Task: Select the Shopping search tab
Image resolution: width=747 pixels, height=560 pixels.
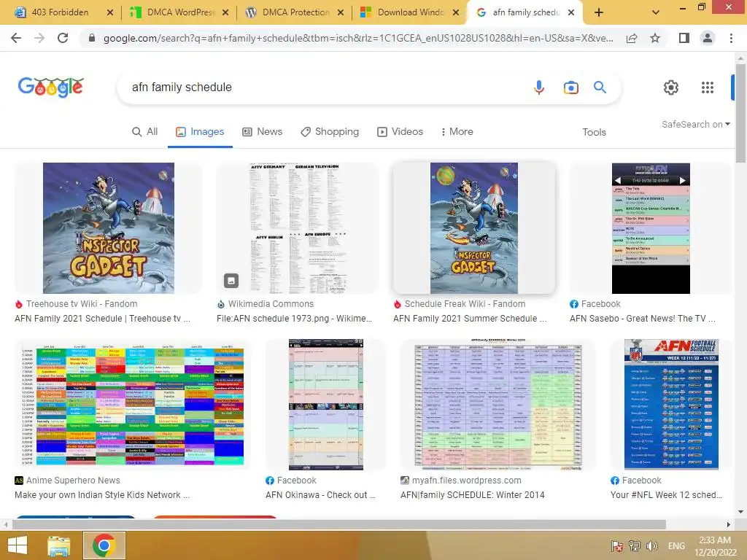Action: [x=330, y=131]
